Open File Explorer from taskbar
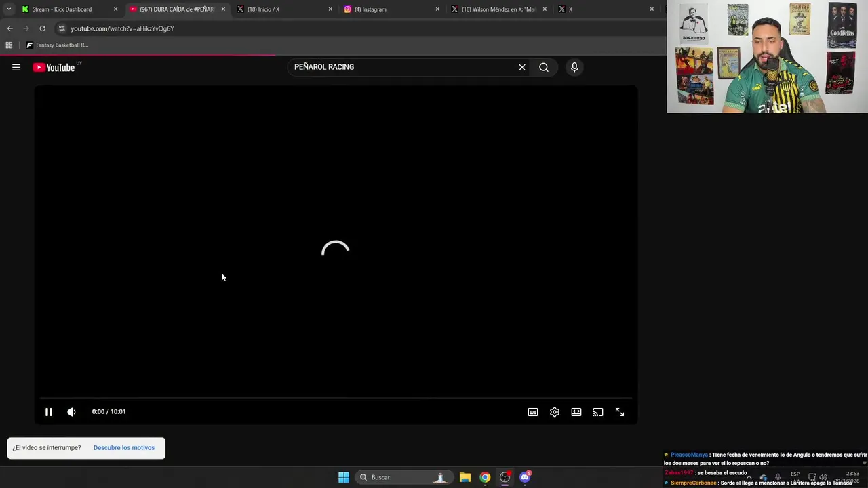Image resolution: width=868 pixels, height=488 pixels. pos(465,477)
